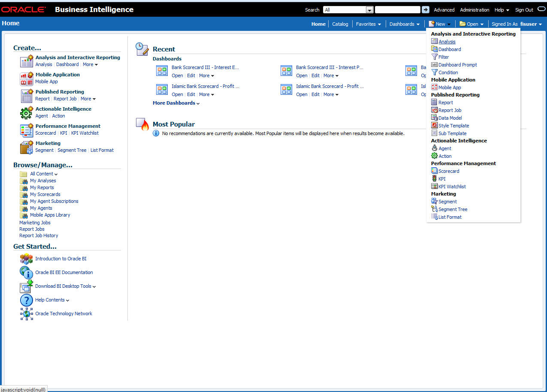Expand the Help menu in the top bar

(502, 10)
